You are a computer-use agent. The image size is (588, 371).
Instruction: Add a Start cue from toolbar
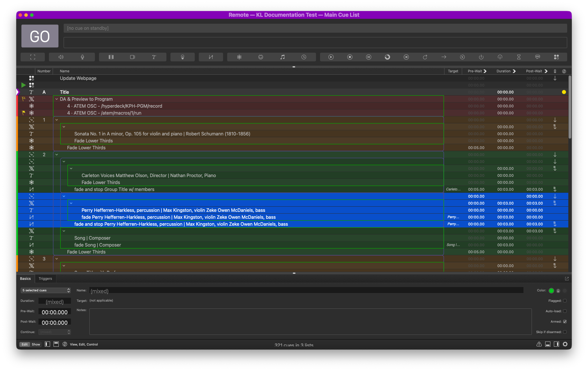click(331, 57)
